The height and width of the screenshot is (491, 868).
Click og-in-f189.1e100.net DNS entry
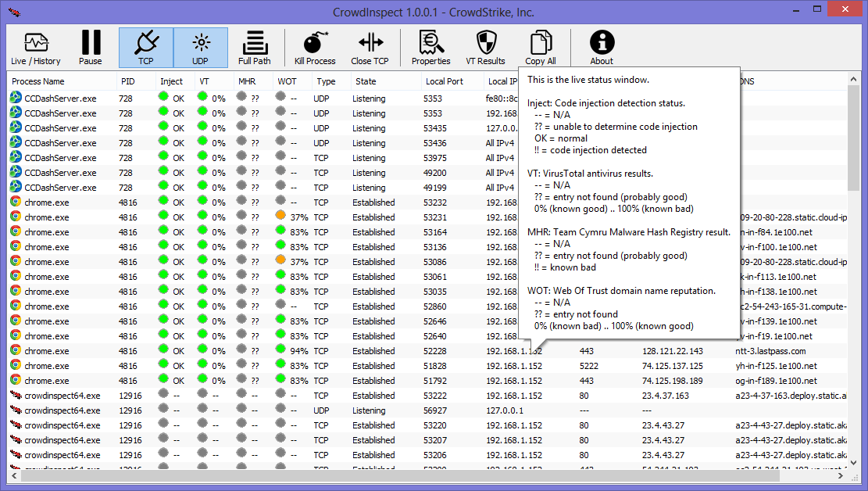[776, 381]
